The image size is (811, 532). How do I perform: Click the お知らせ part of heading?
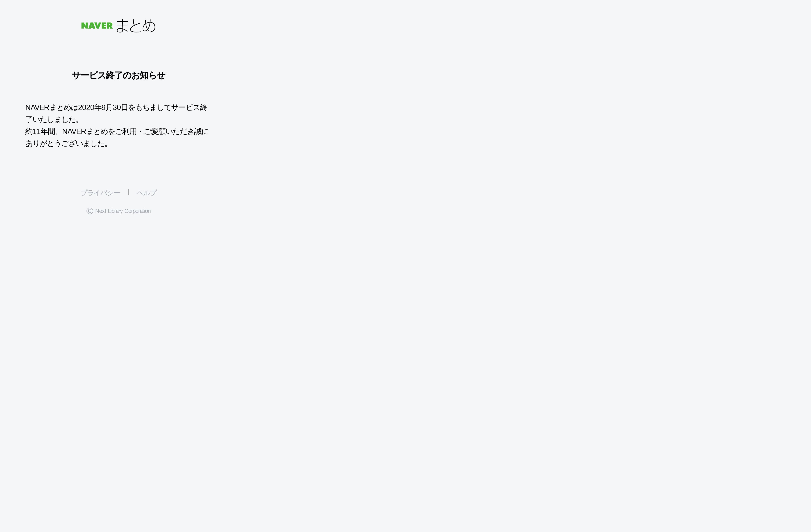pyautogui.click(x=148, y=75)
